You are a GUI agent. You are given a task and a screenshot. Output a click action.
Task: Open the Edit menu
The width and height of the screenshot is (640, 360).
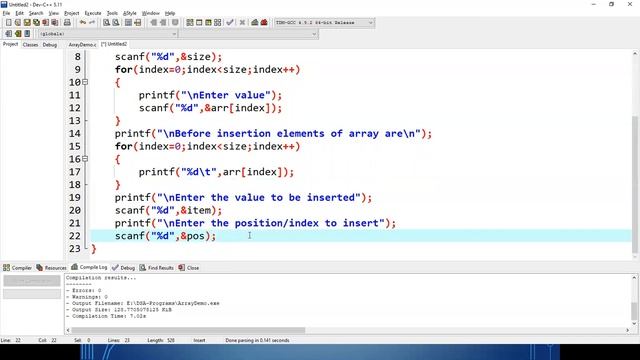(x=20, y=13)
